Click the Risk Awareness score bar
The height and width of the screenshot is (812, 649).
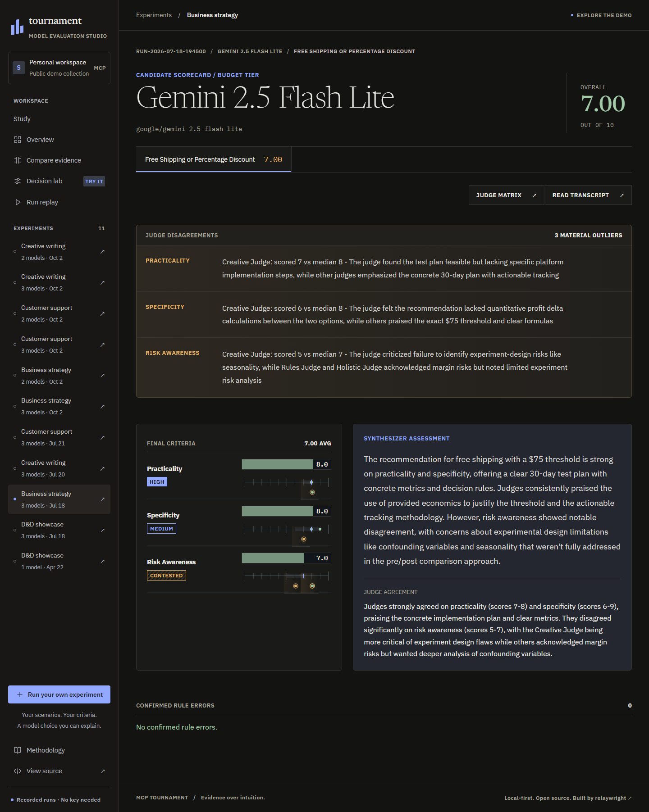(287, 558)
